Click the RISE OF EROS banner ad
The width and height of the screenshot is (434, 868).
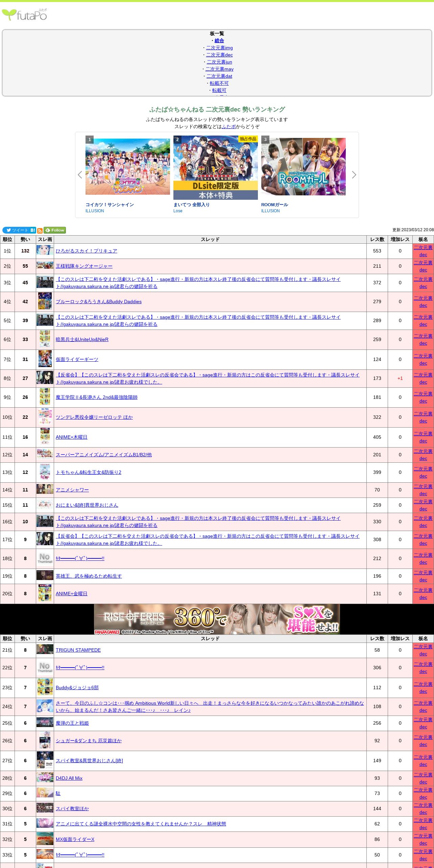pyautogui.click(x=217, y=619)
